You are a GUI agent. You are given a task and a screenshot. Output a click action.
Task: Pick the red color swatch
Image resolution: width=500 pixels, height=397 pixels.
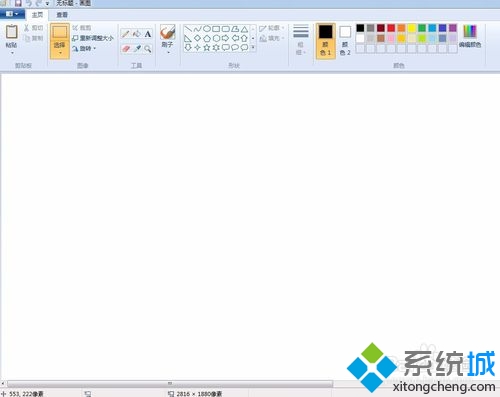[391, 28]
